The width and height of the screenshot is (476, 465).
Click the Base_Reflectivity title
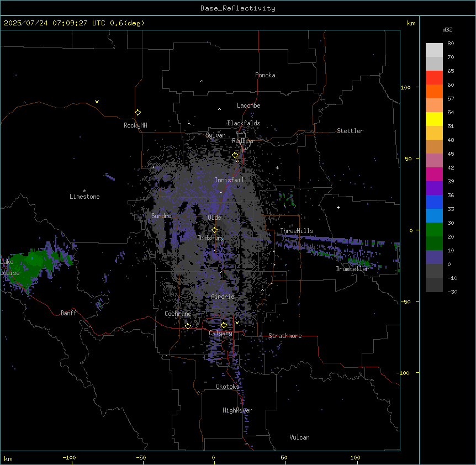(x=238, y=8)
